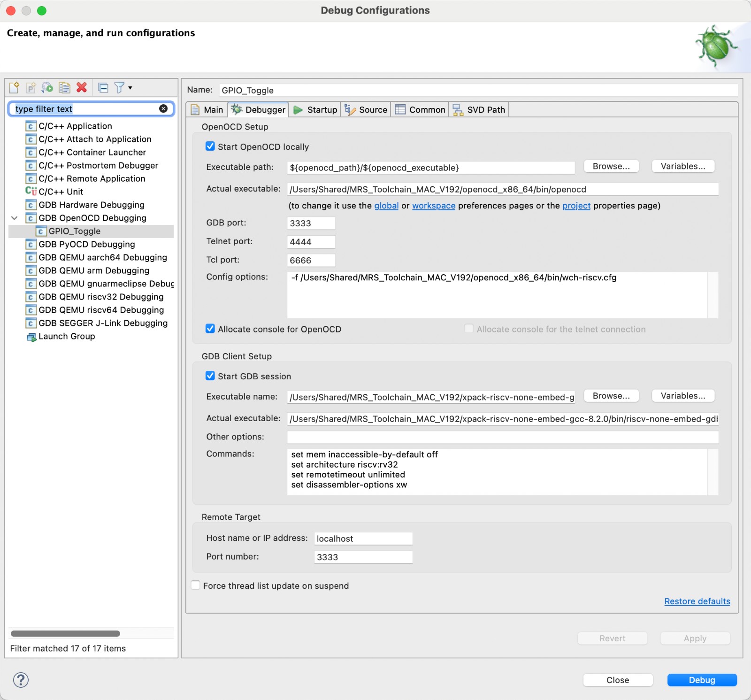Click the New prototype configuration icon

tap(31, 87)
